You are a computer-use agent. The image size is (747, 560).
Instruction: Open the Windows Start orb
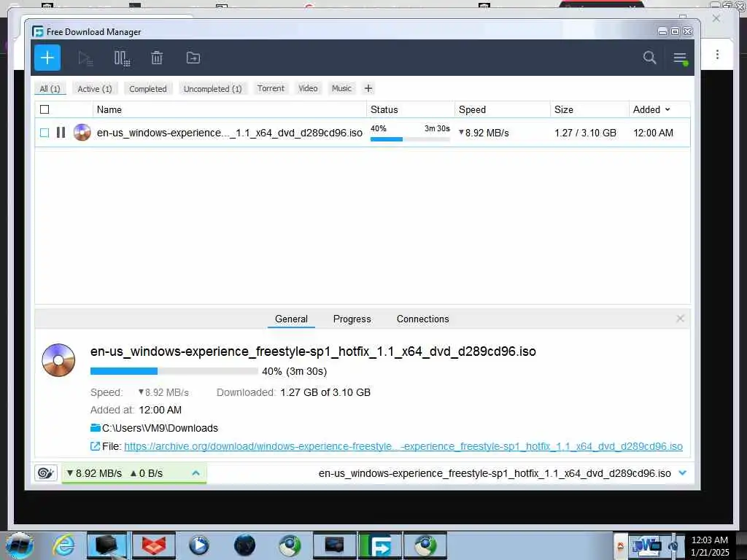click(20, 545)
